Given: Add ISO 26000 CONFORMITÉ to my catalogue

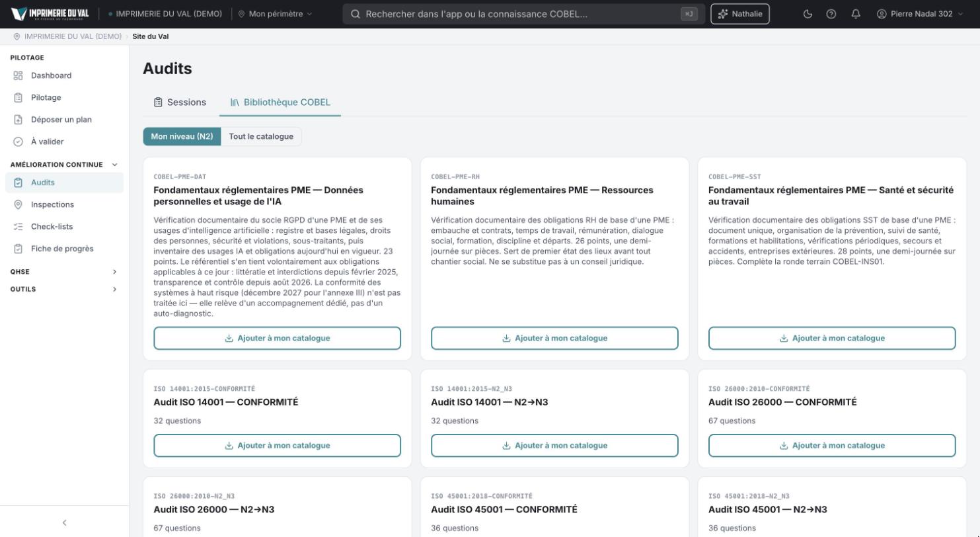Looking at the screenshot, I should (832, 445).
